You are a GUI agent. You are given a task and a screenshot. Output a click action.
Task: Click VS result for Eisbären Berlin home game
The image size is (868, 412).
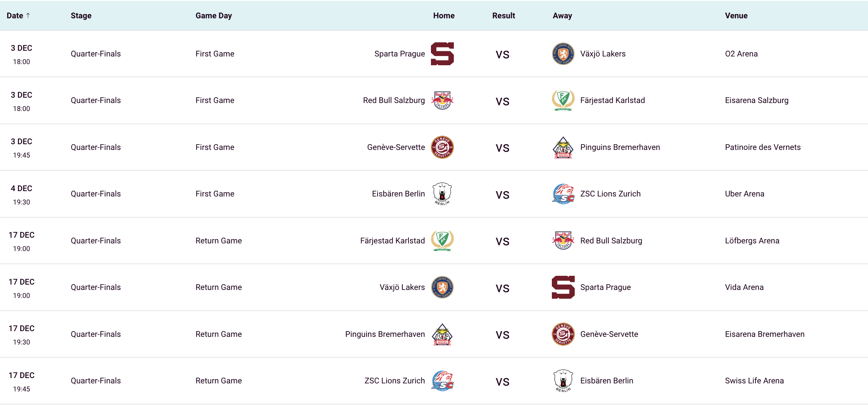(x=502, y=195)
